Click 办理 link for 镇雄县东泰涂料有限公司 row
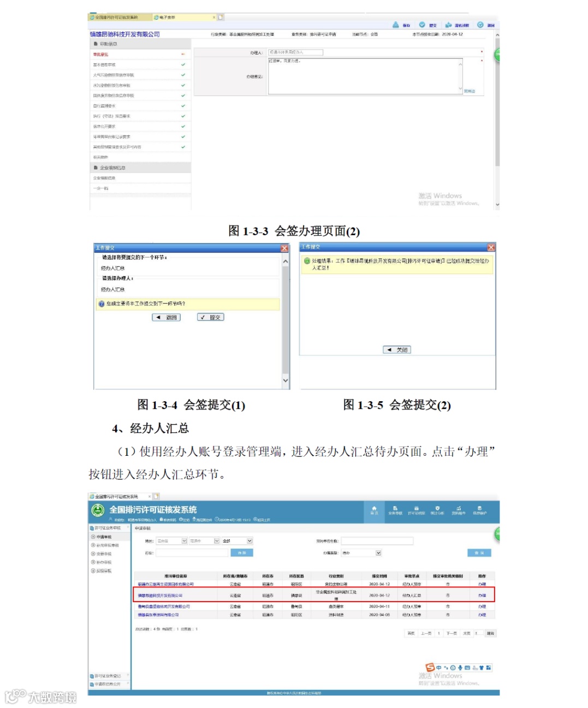Viewport: 588px width, 708px height. [482, 615]
